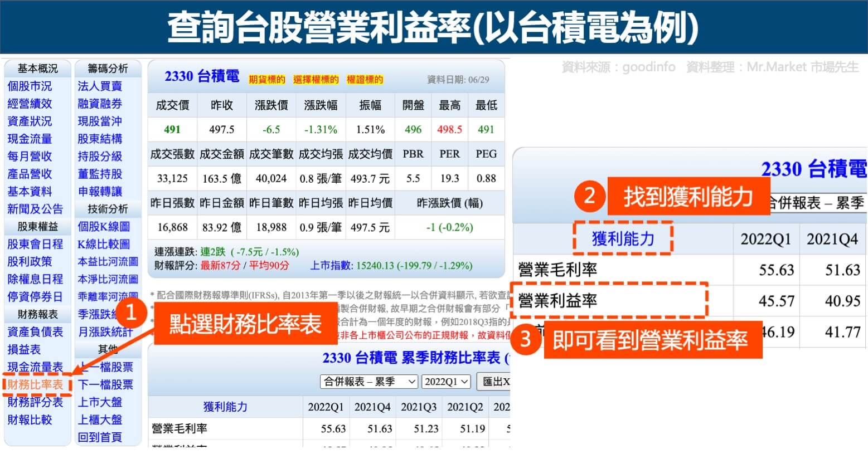Click the 選擇權標的 tag
The image size is (868, 454).
pyautogui.click(x=316, y=80)
